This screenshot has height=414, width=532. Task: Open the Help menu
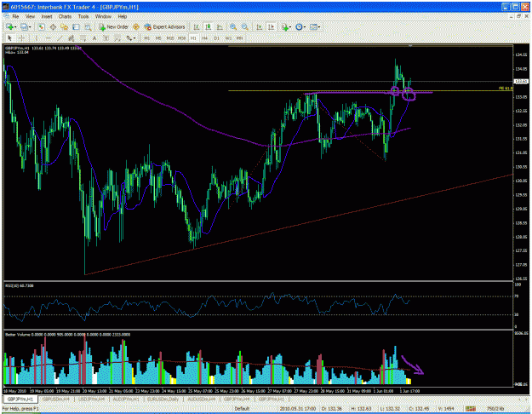[x=123, y=16]
